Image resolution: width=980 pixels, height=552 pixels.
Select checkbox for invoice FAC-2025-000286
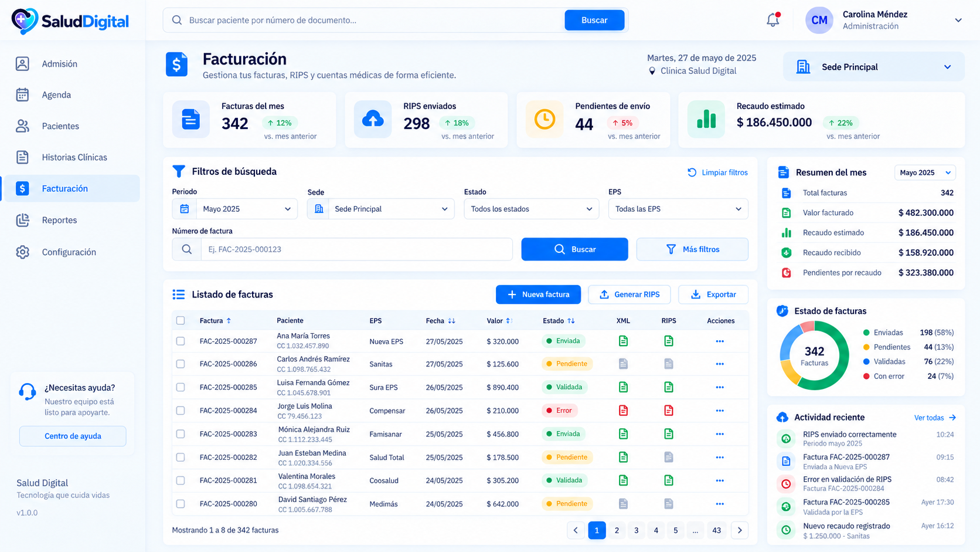coord(181,364)
